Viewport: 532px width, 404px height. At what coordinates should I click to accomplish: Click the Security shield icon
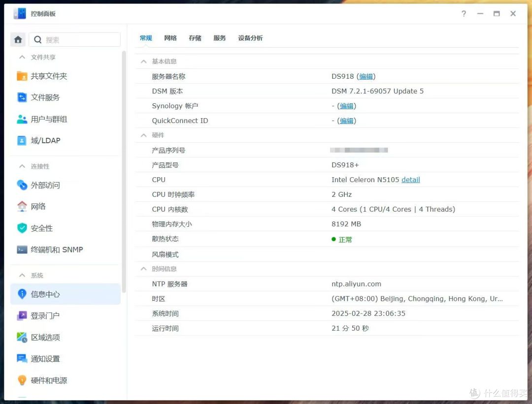(22, 228)
